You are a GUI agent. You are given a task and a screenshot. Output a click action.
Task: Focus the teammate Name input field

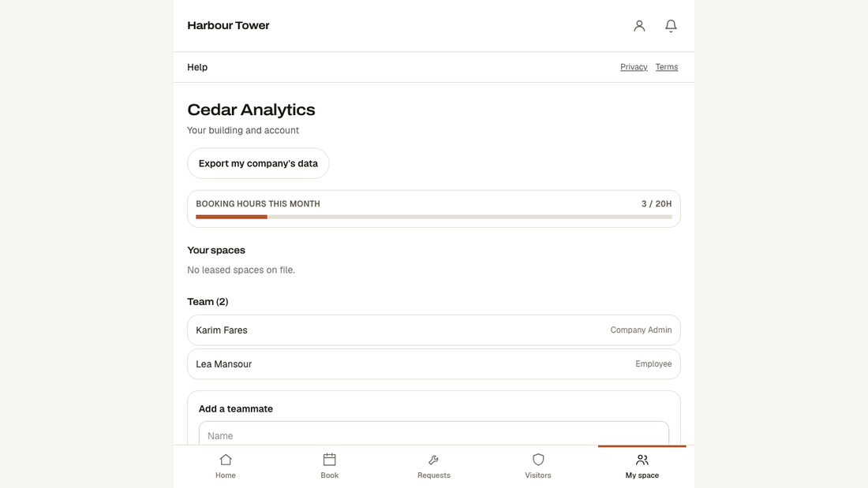(x=433, y=434)
